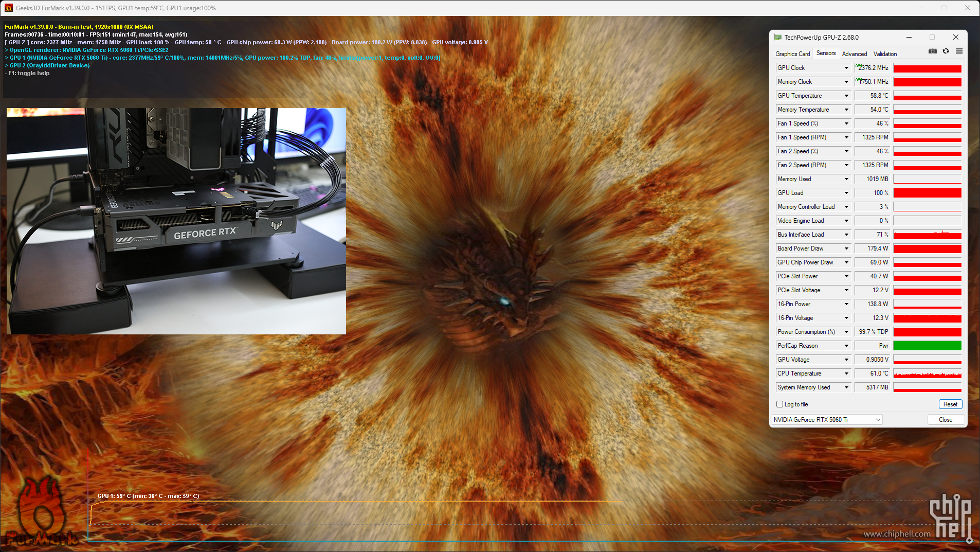Open the GPU-Z hamburger menu
Viewport: 980px width, 552px height.
tap(959, 51)
